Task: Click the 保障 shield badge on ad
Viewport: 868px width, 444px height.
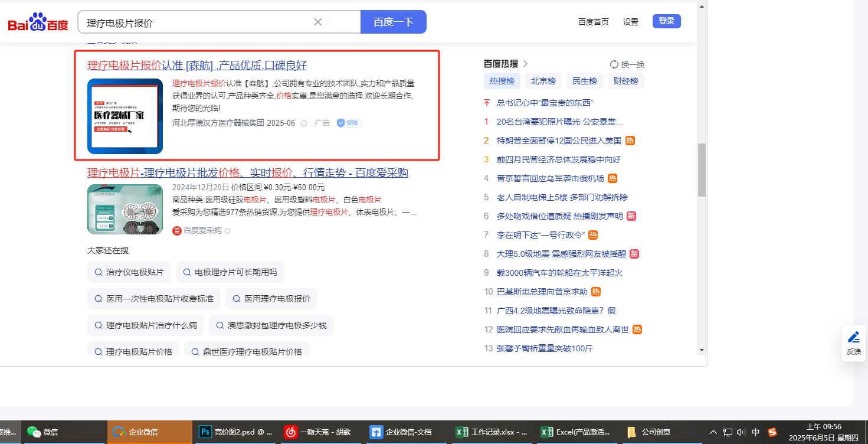Action: (349, 123)
